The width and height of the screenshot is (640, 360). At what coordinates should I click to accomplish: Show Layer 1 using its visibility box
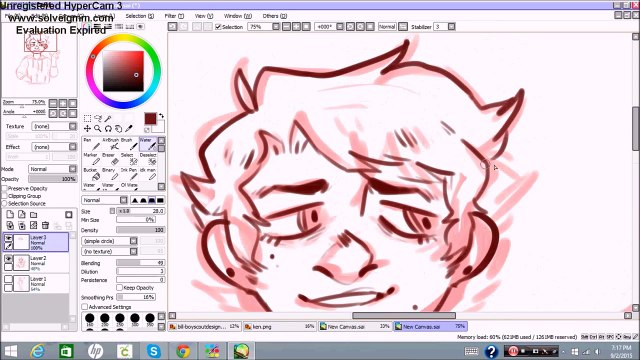8,280
